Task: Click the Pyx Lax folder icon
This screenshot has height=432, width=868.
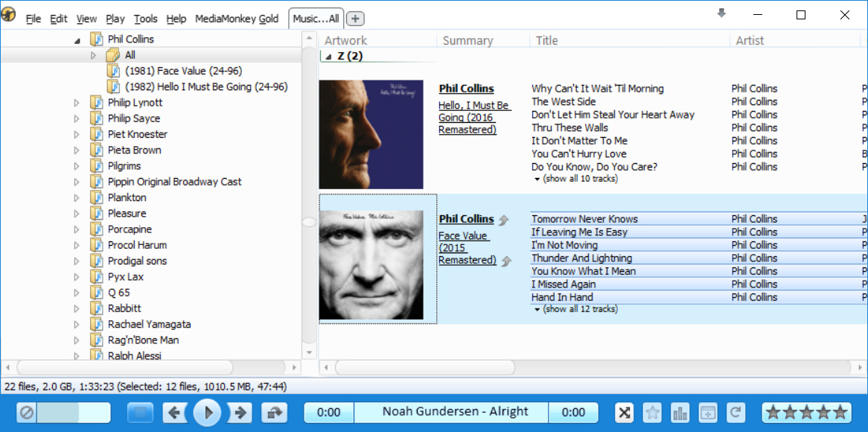Action: pos(97,277)
